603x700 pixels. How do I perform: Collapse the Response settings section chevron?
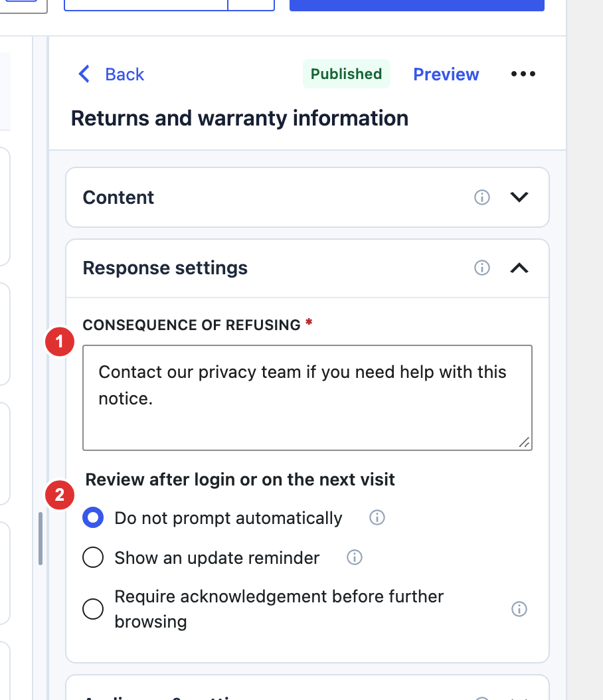click(x=519, y=268)
